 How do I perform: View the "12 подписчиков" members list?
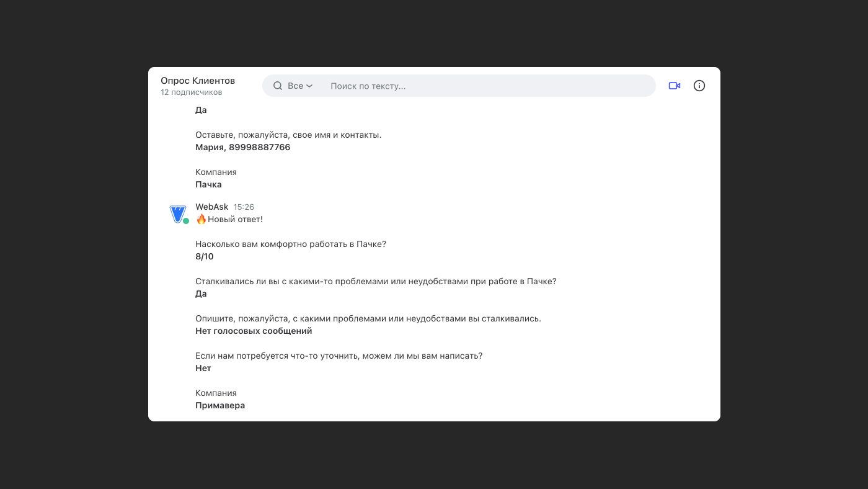(x=191, y=92)
